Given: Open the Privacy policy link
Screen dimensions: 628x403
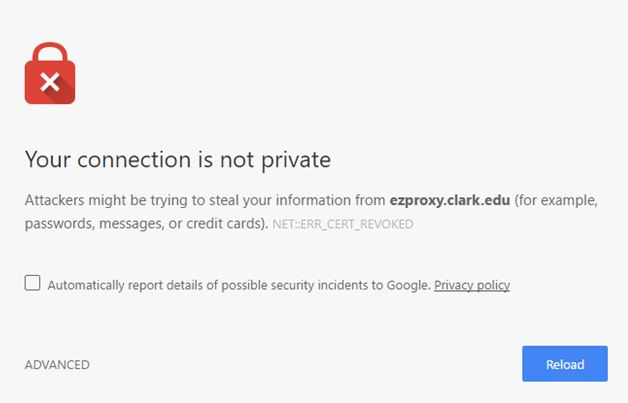Looking at the screenshot, I should click(x=472, y=285).
